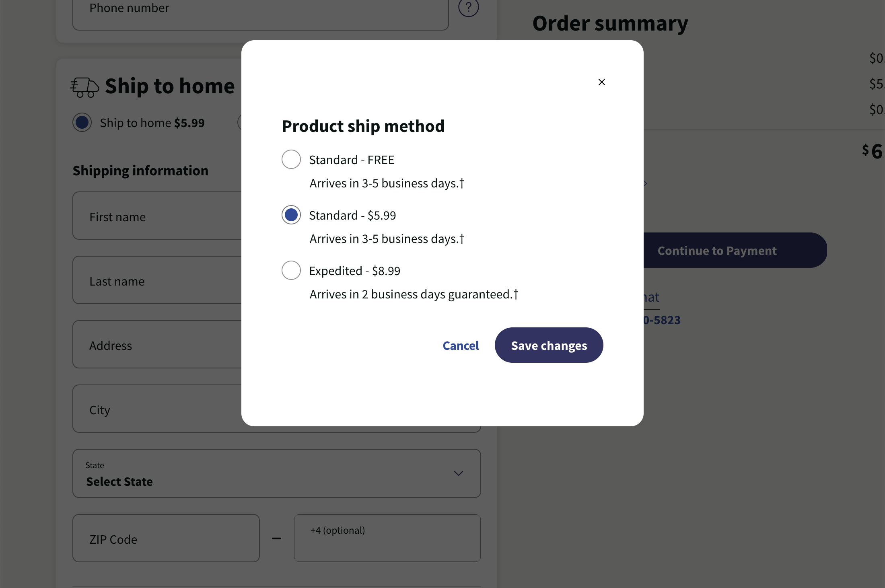Select the Expedited - $8.99 shipping option
The image size is (885, 588).
pos(291,270)
